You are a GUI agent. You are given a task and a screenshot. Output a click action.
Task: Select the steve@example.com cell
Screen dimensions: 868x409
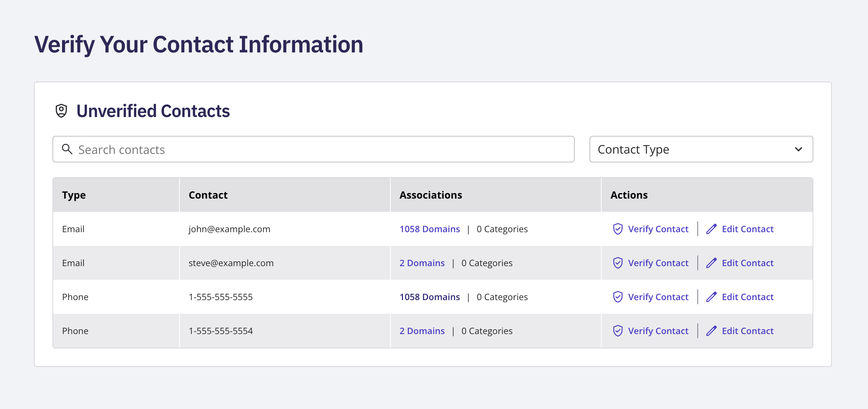click(x=285, y=263)
